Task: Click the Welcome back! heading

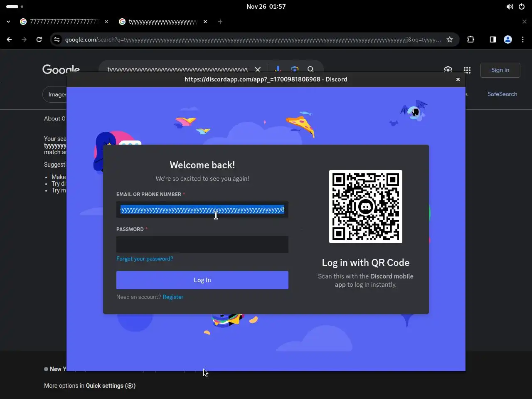Action: (x=202, y=165)
